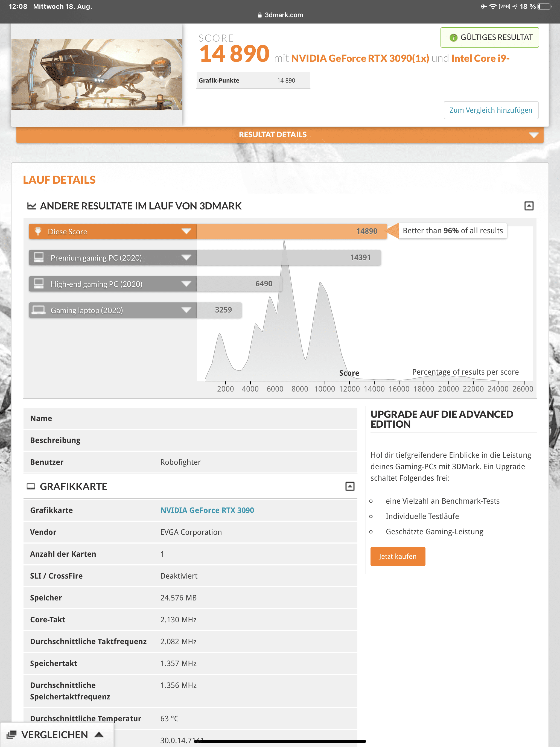
Task: Click the Jetzt kaufen button
Action: 398,556
